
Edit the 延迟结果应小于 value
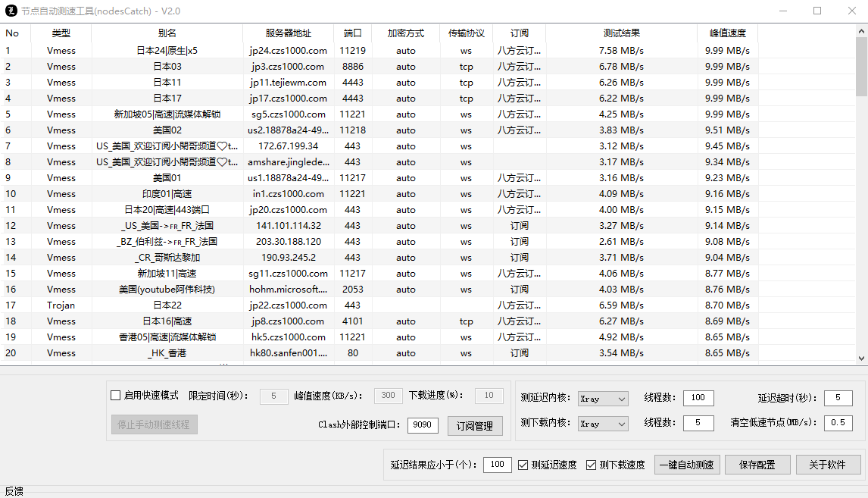pos(497,465)
